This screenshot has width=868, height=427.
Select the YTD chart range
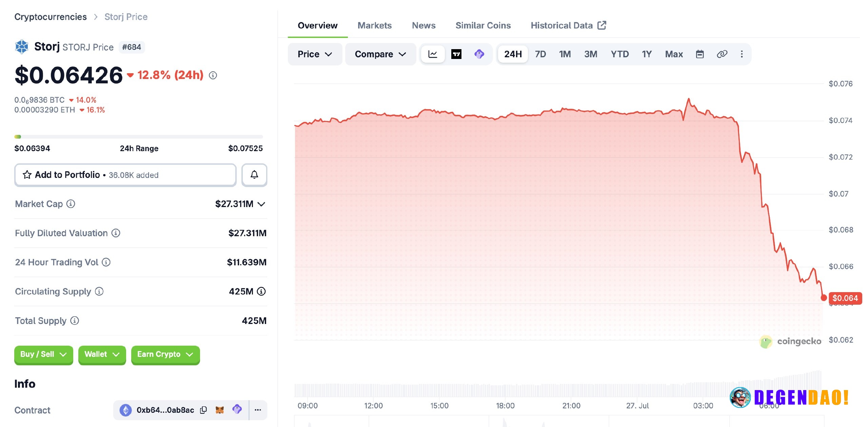click(620, 54)
